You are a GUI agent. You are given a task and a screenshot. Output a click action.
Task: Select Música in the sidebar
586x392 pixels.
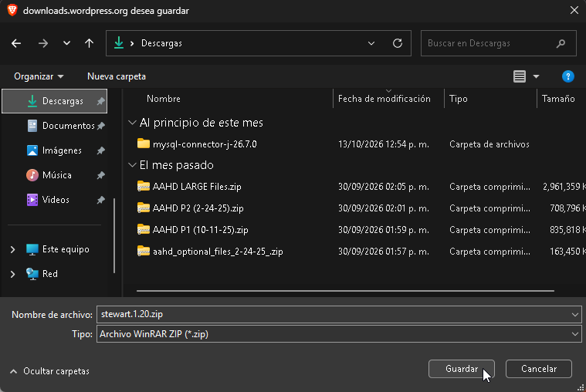(x=55, y=175)
